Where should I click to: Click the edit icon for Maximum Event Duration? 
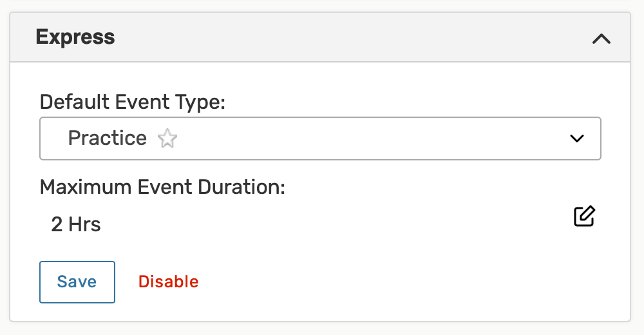coord(584,216)
